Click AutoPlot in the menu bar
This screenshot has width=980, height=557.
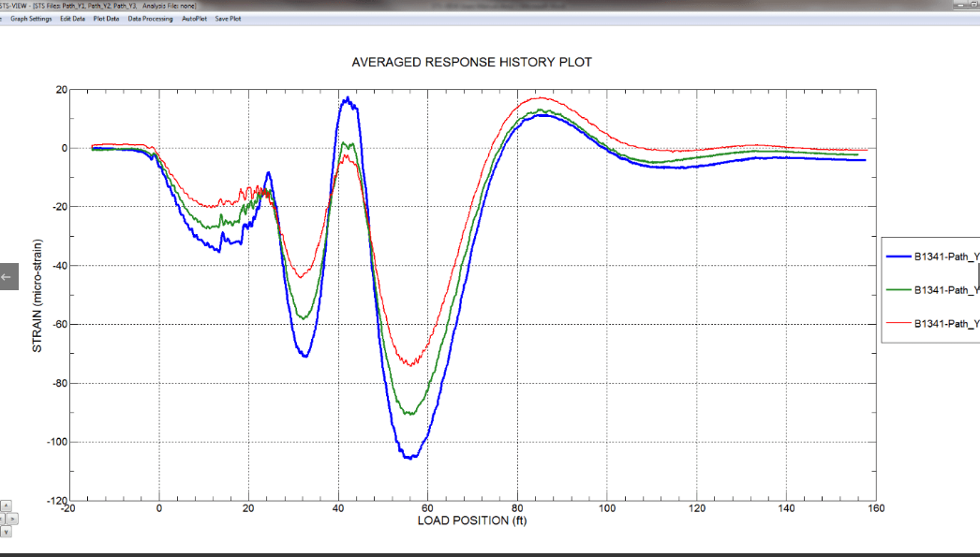click(194, 19)
